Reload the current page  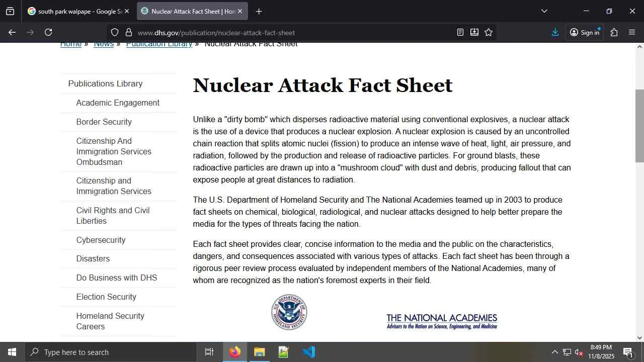tap(48, 32)
